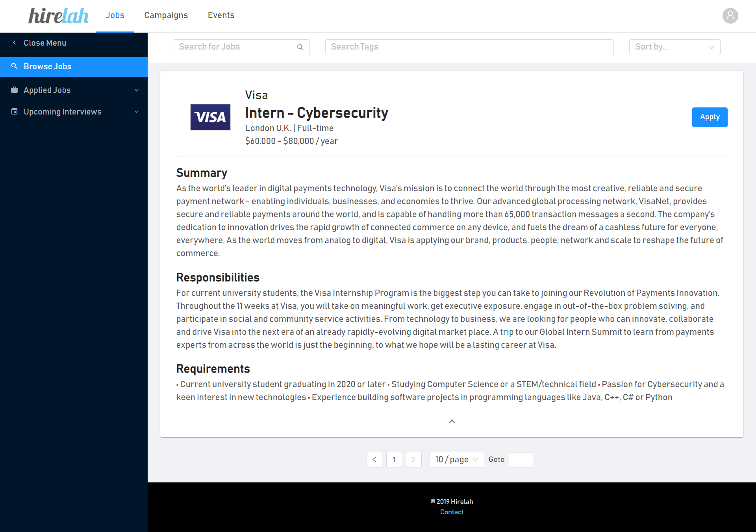This screenshot has height=532, width=756.
Task: Switch to the Campaigns tab
Action: [x=166, y=15]
